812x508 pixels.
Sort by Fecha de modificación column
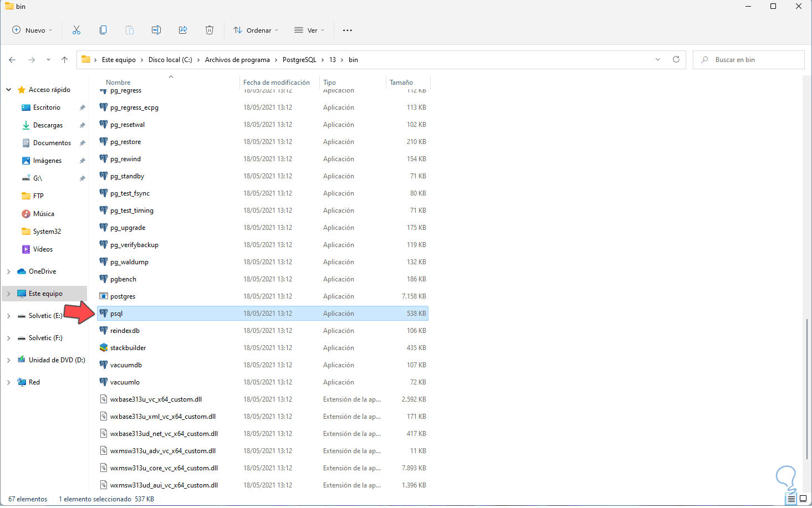[x=277, y=83]
